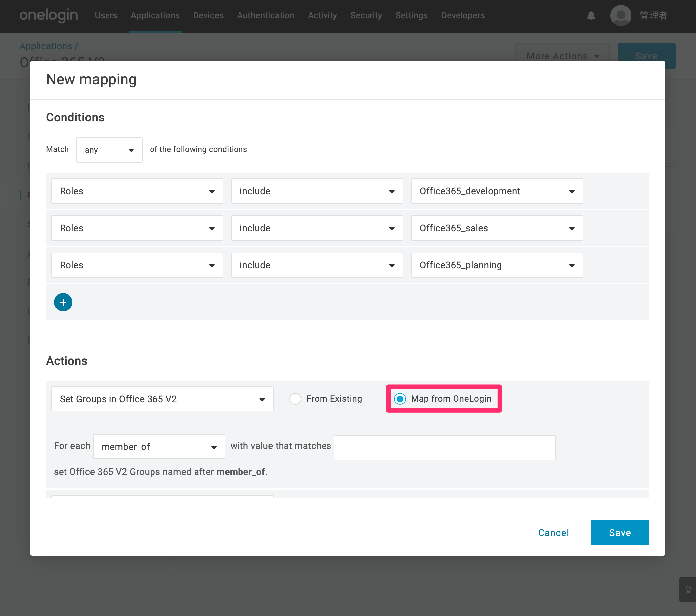Image resolution: width=696 pixels, height=616 pixels.
Task: Open include dropdown in Office365_development row
Action: coord(317,191)
